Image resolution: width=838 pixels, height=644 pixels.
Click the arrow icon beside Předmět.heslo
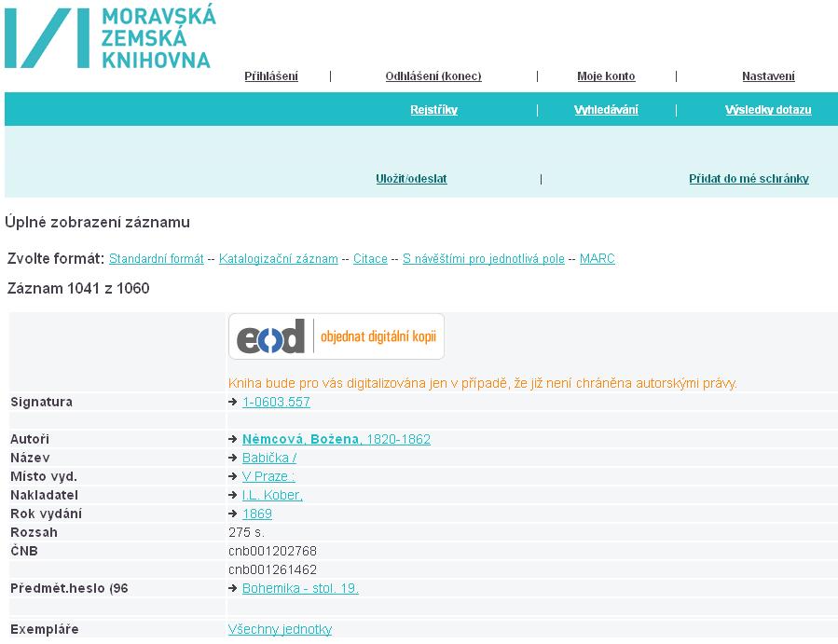pos(232,588)
